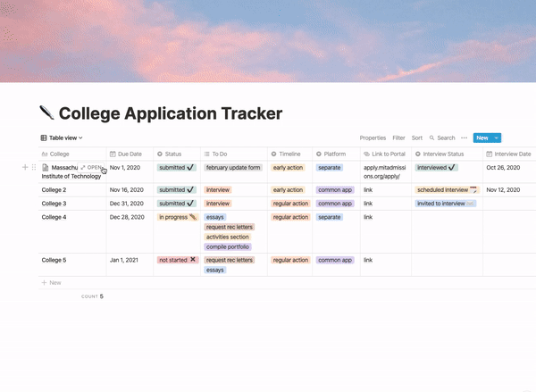Expand the Table view dropdown

[x=62, y=138]
